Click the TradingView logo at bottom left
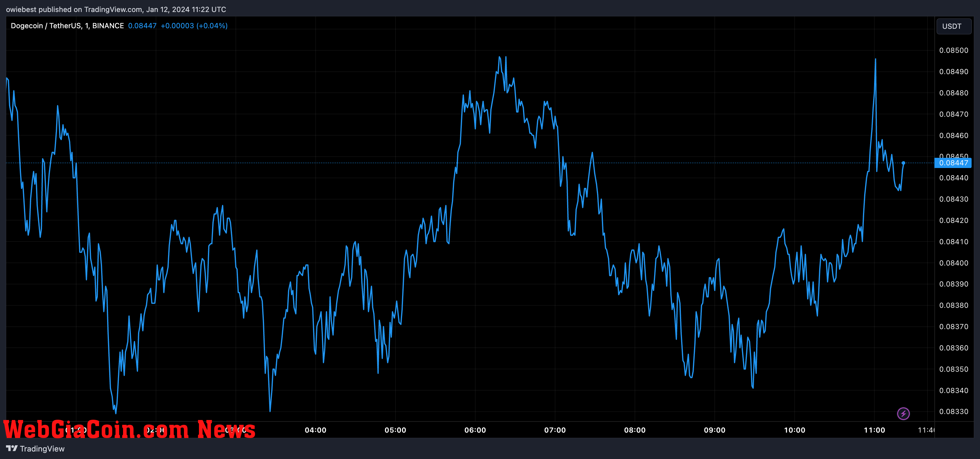Image resolution: width=980 pixels, height=459 pixels. (x=35, y=449)
